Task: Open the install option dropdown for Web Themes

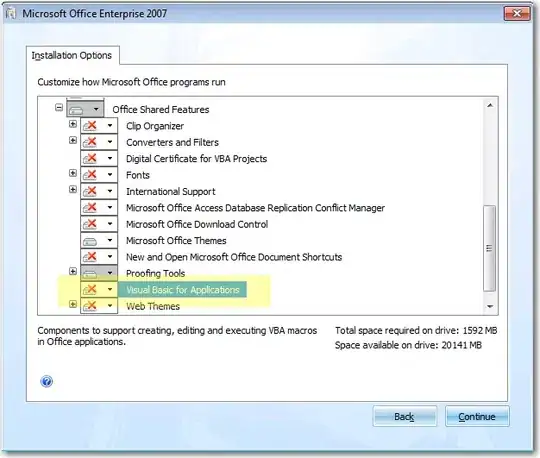Action: point(110,305)
